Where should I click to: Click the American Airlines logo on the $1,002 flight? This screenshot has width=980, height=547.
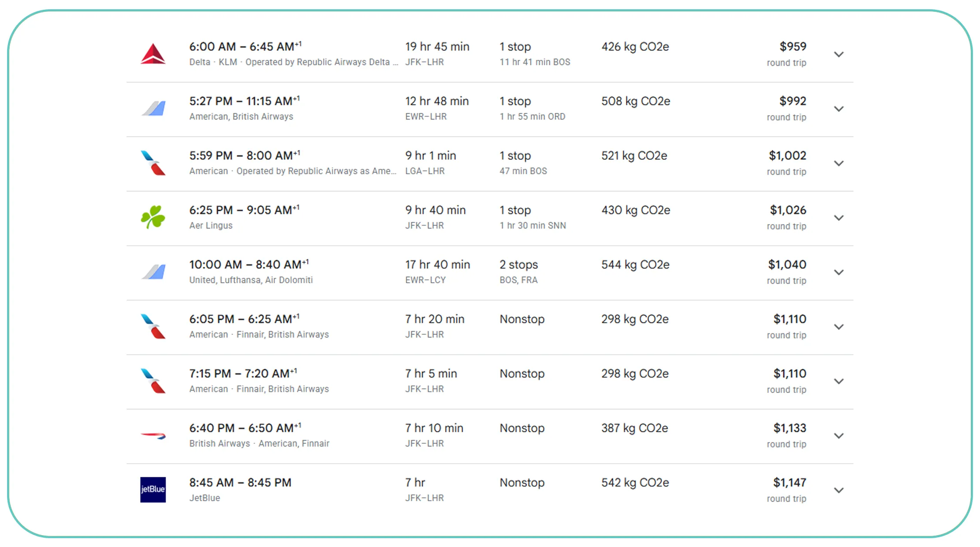point(153,163)
